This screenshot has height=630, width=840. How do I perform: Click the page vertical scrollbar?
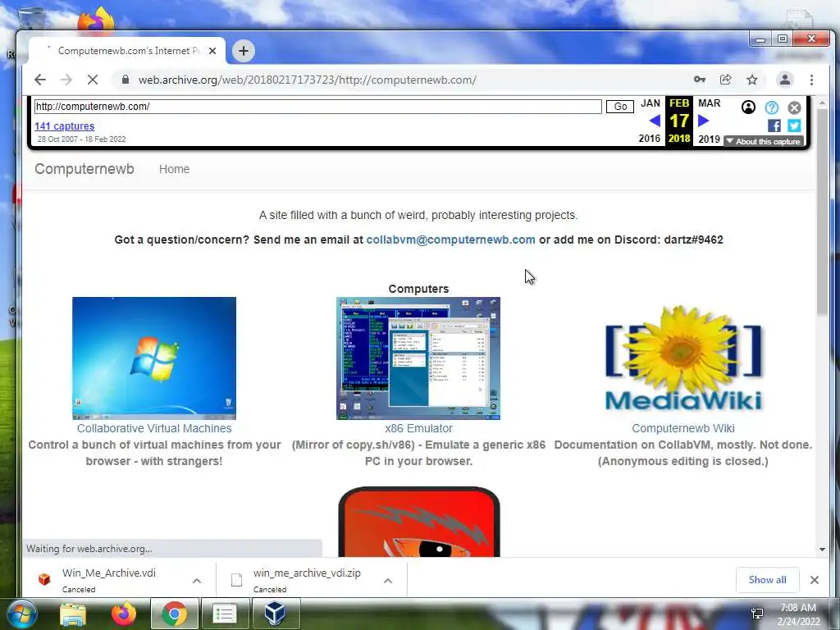coord(822,211)
